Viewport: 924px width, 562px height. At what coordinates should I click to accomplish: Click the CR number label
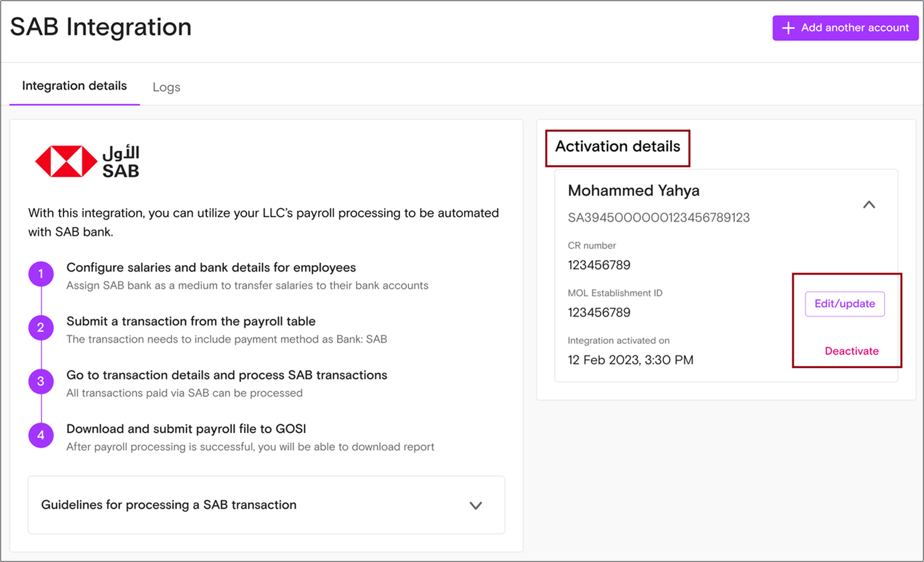coord(592,245)
